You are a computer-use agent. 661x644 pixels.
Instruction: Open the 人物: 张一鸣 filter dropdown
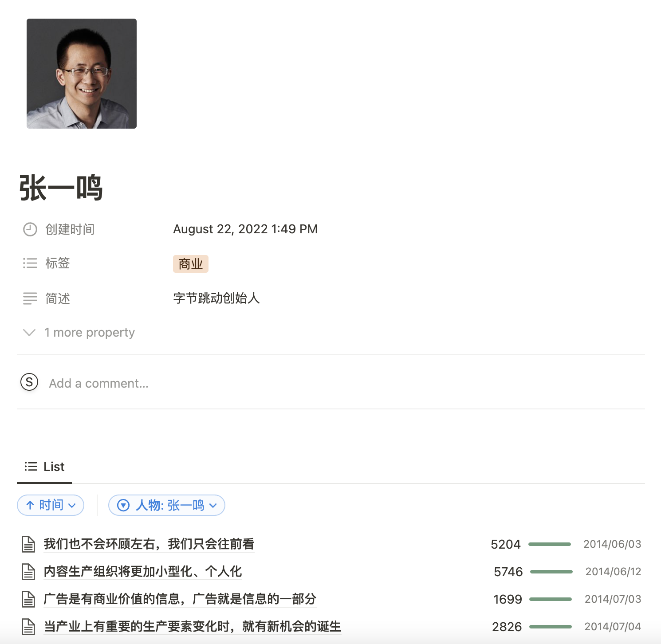167,505
